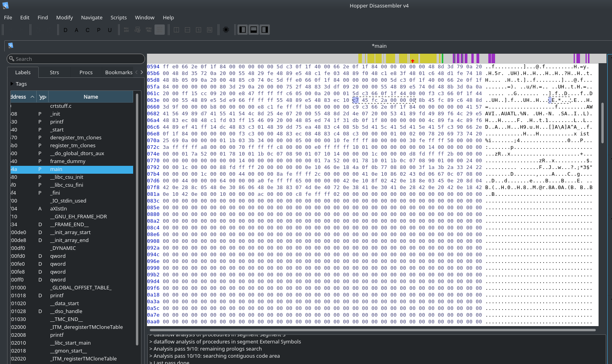Expand the Tags disclosure triangle
Screen dimensions: 612x364
(12, 84)
